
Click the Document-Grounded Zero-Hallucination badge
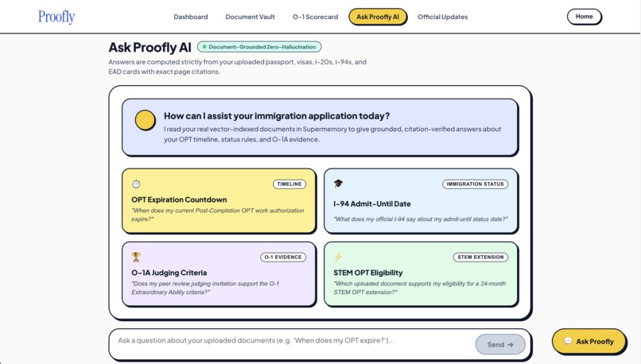pyautogui.click(x=259, y=47)
